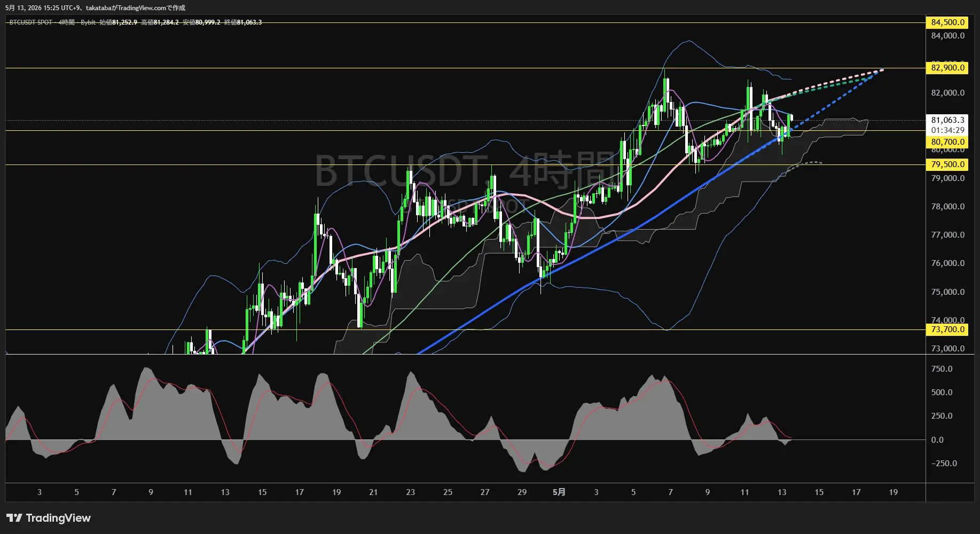The height and width of the screenshot is (534, 980).
Task: Select the yellow 82,900.0 price label
Action: pos(947,68)
